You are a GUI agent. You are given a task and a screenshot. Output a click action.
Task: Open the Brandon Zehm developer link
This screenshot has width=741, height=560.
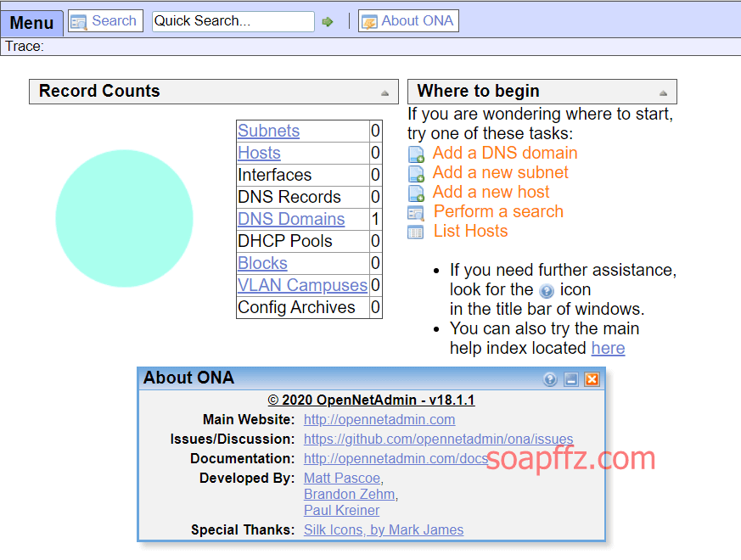(349, 495)
